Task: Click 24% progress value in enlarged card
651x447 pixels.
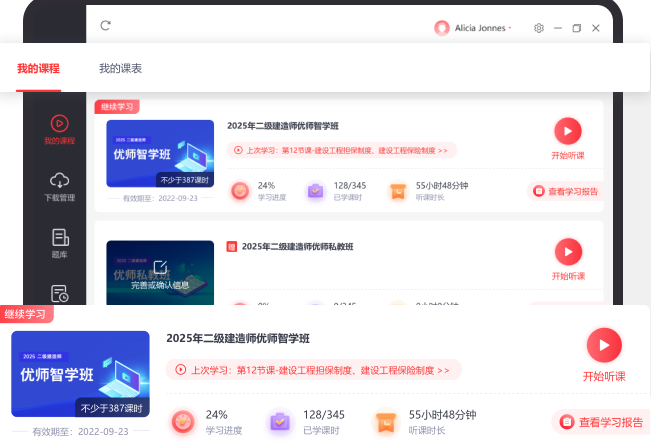Action: click(x=216, y=415)
